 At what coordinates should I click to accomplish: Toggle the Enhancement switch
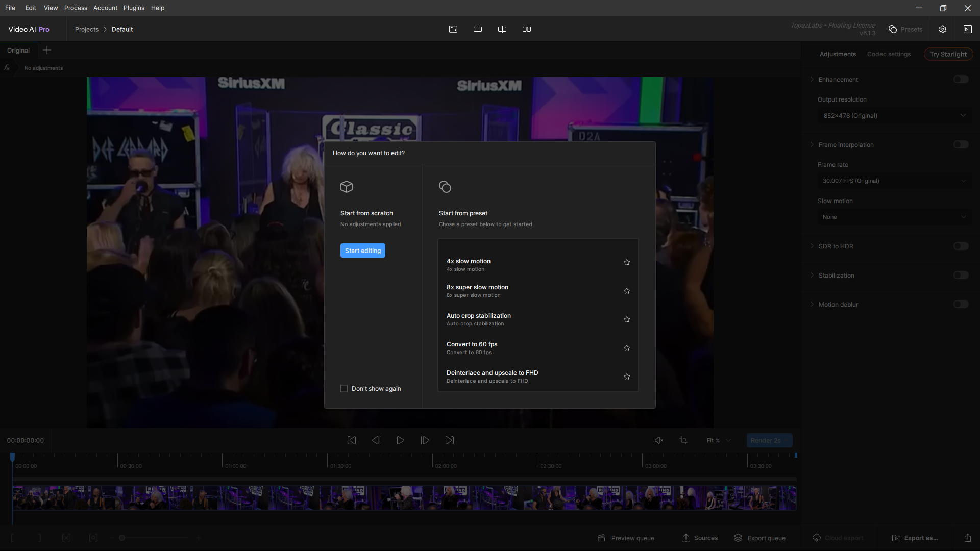[x=961, y=79]
